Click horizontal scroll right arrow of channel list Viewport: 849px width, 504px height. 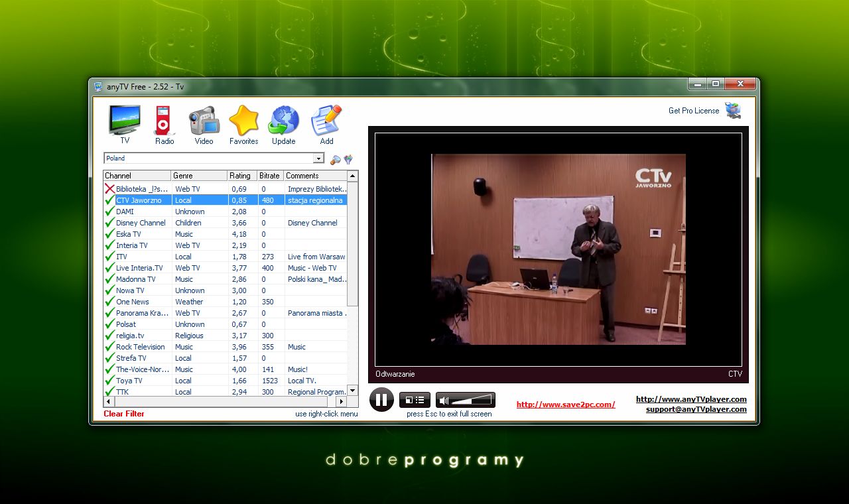coord(342,402)
